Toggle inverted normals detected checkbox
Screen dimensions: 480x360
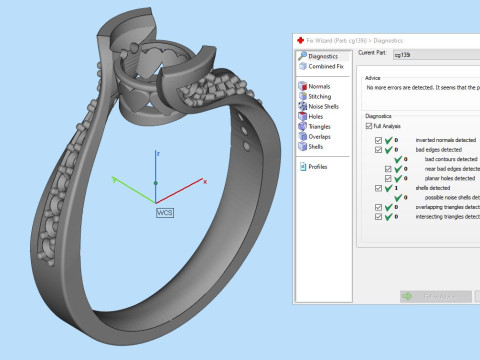tap(378, 140)
